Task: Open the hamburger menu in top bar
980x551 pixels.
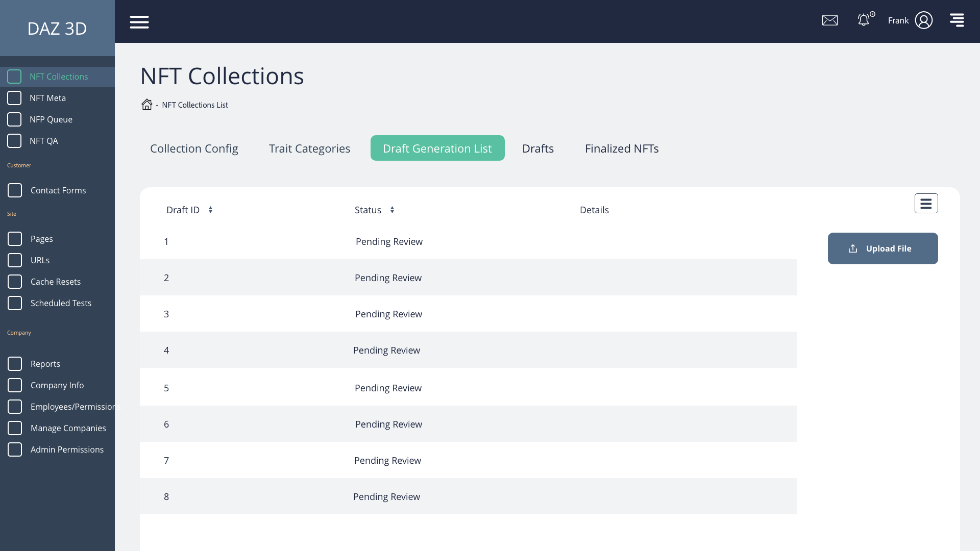Action: coord(139,22)
